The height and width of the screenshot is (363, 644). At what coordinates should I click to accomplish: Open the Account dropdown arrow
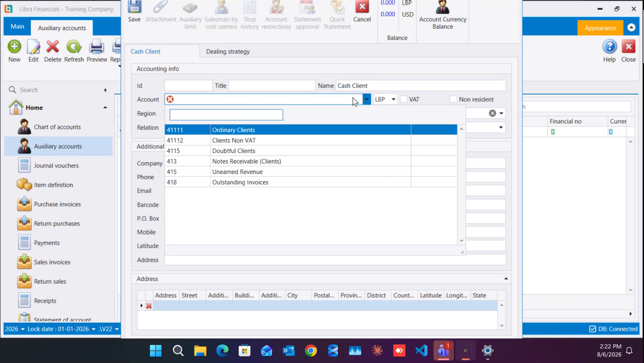click(x=367, y=99)
